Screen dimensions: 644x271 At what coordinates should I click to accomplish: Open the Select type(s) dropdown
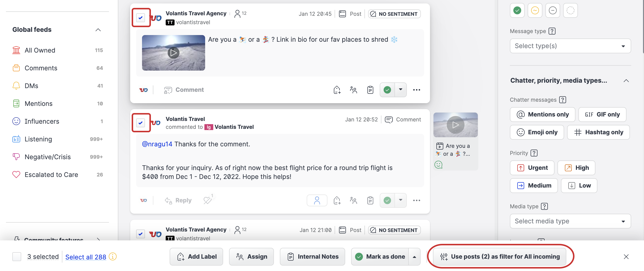click(570, 46)
